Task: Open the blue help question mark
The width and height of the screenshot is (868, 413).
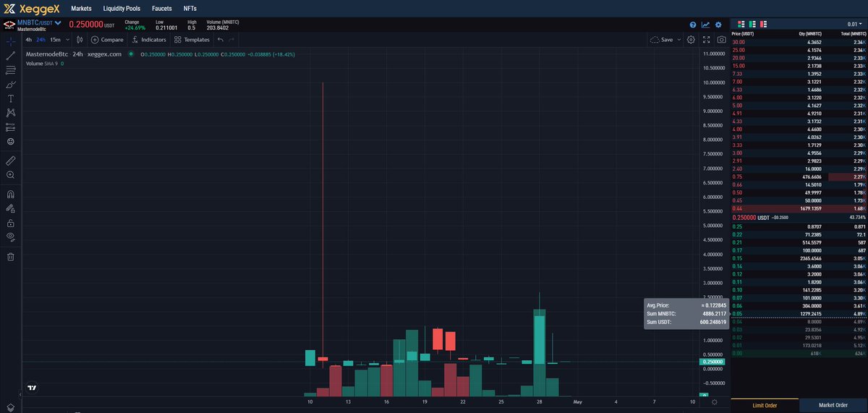Action: pyautogui.click(x=693, y=25)
